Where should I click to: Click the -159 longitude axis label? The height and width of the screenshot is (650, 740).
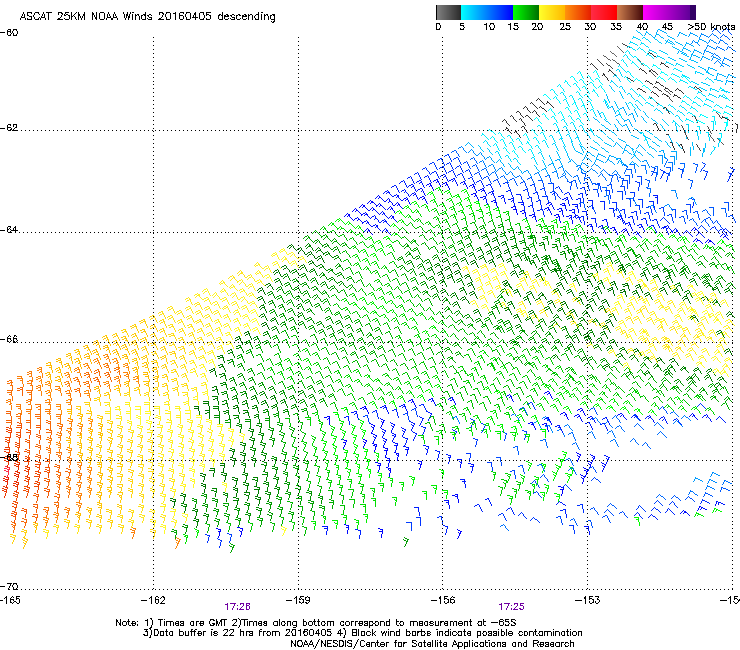click(x=298, y=600)
